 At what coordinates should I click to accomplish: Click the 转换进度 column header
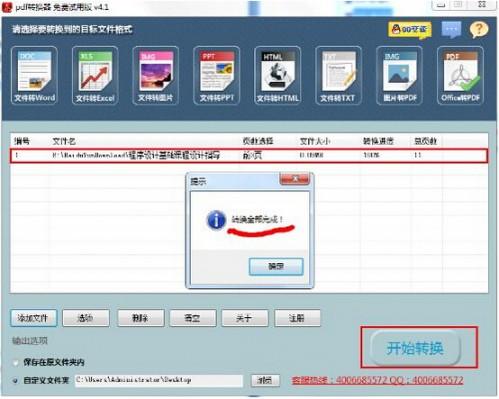(x=378, y=141)
